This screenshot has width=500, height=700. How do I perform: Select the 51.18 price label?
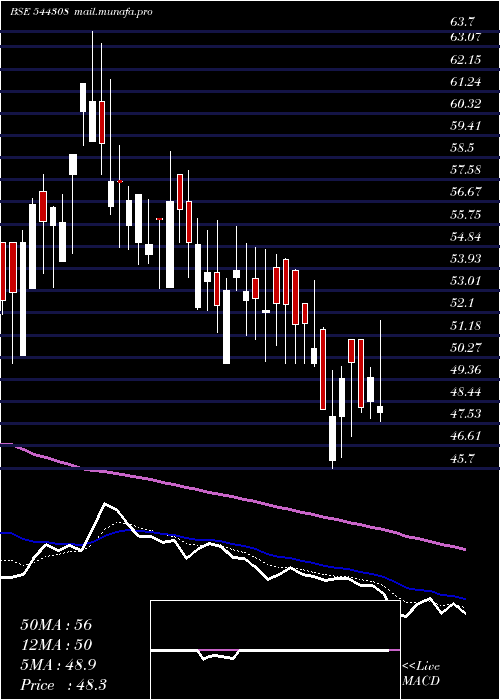[466, 325]
